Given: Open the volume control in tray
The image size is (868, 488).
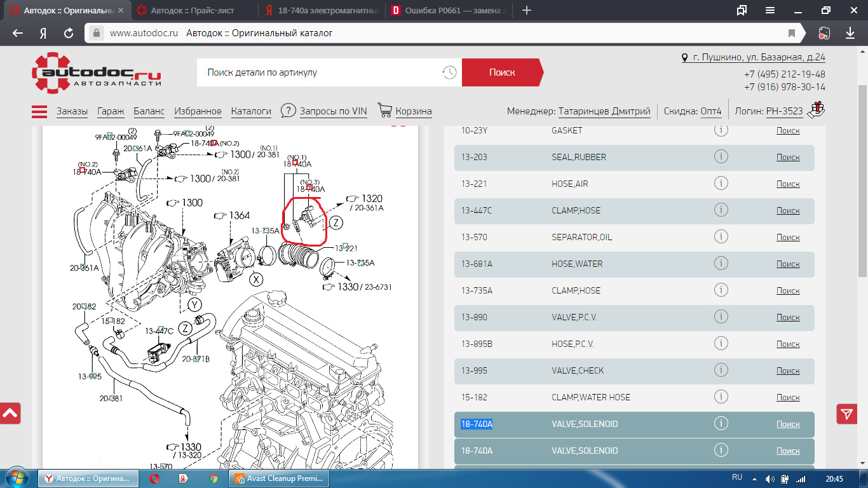Looking at the screenshot, I should pyautogui.click(x=770, y=478).
